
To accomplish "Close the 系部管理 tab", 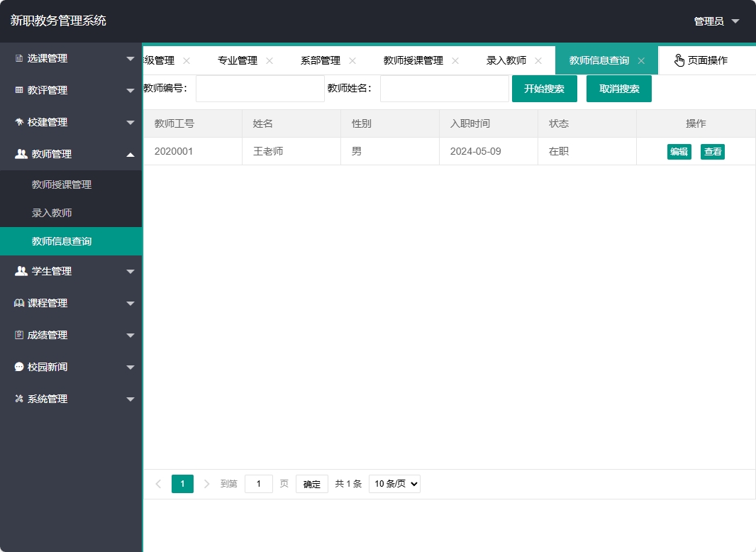I will click(x=352, y=61).
